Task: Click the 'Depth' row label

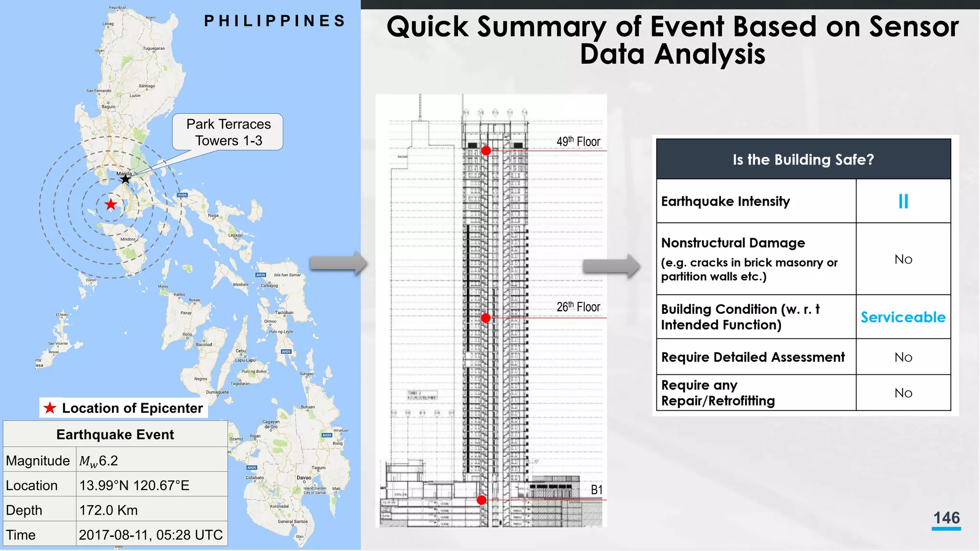Action: pos(24,510)
